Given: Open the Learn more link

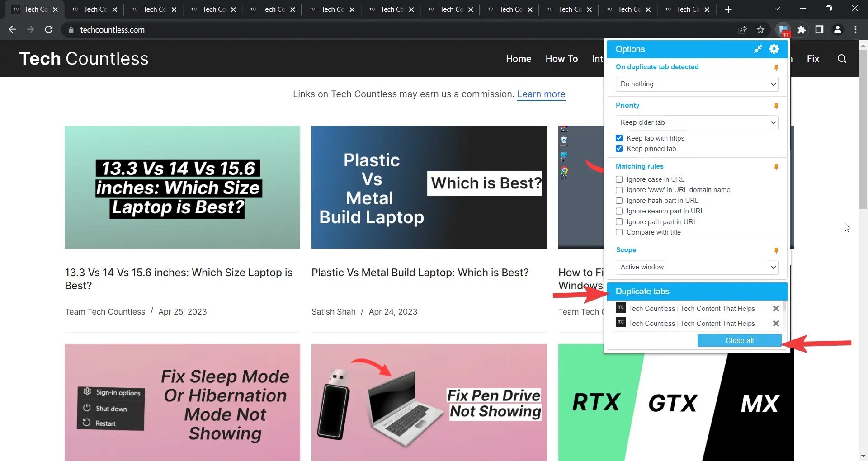Looking at the screenshot, I should [x=541, y=94].
